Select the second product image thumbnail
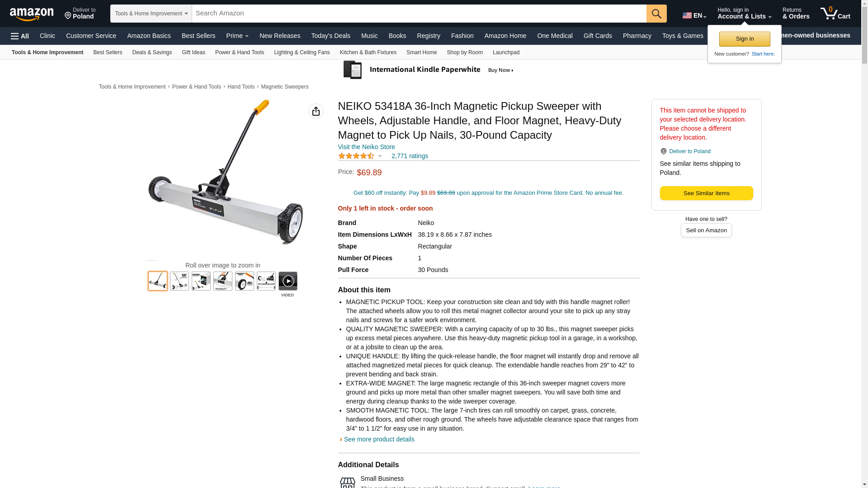This screenshot has height=488, width=868. [x=179, y=281]
